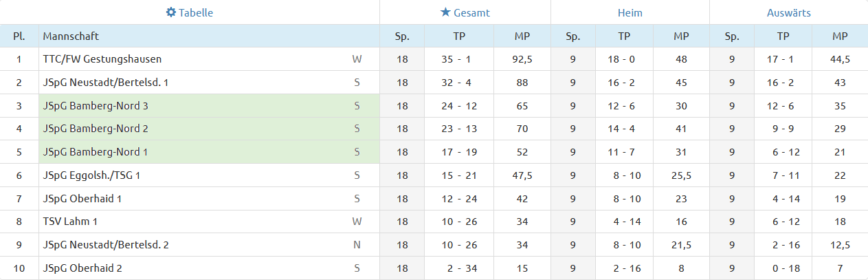Screen dimensions: 868x280
Task: Open team JSpG Neustadt/Bertelsd. 2
Action: (106, 245)
